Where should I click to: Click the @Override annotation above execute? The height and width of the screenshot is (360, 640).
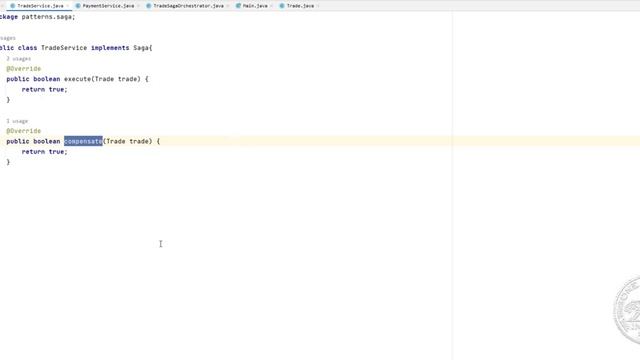point(24,69)
